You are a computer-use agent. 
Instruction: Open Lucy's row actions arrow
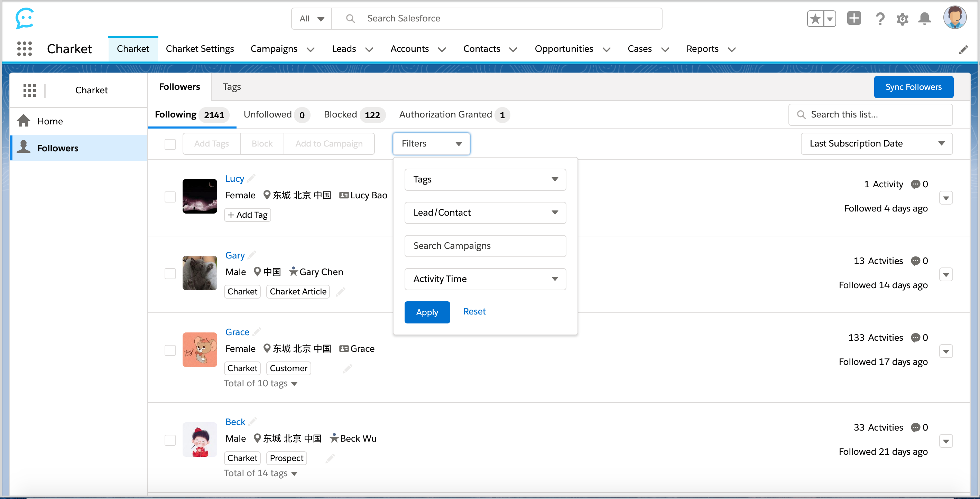[x=946, y=198]
